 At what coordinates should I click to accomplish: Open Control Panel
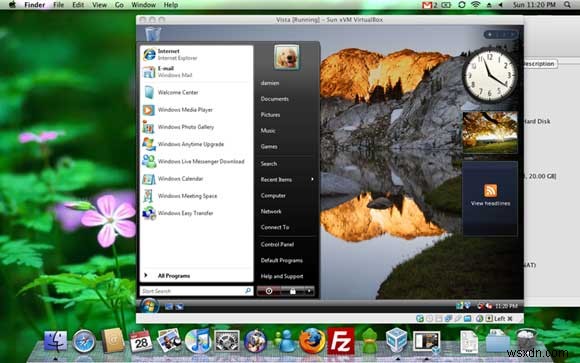[x=277, y=244]
